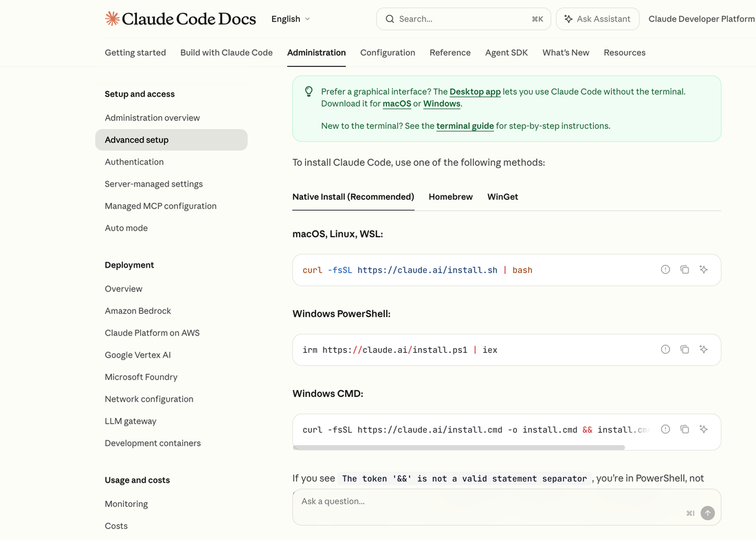Open the Resources tab
Screen dimensions: 756x540
(624, 52)
